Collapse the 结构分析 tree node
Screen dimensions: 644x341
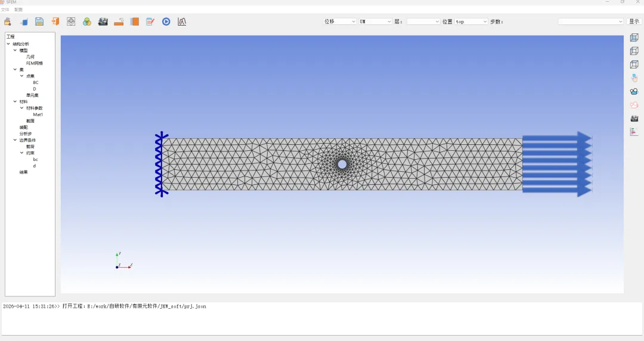coord(8,44)
